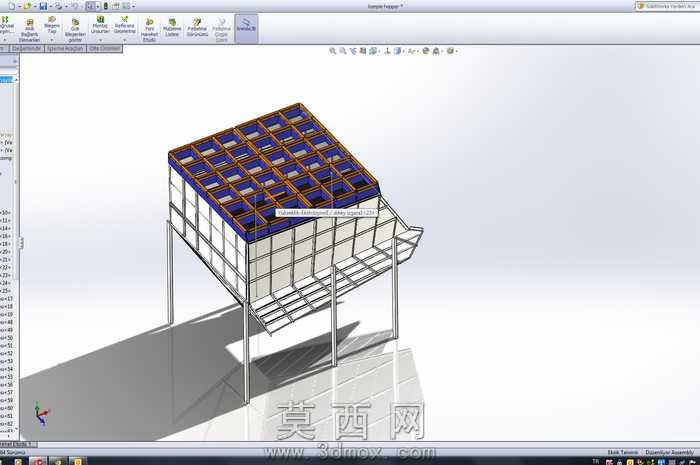The height and width of the screenshot is (465, 700).
Task: Click the Hide/Show Items icon
Action: coord(411,51)
